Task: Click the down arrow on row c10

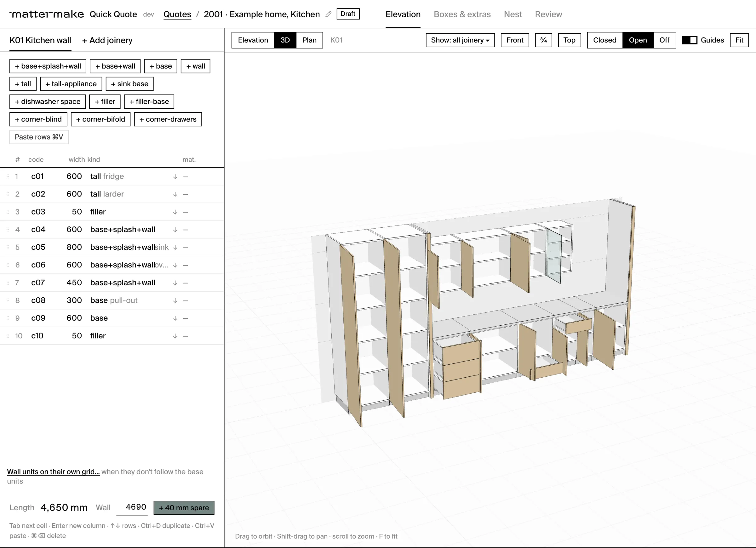Action: tap(175, 336)
